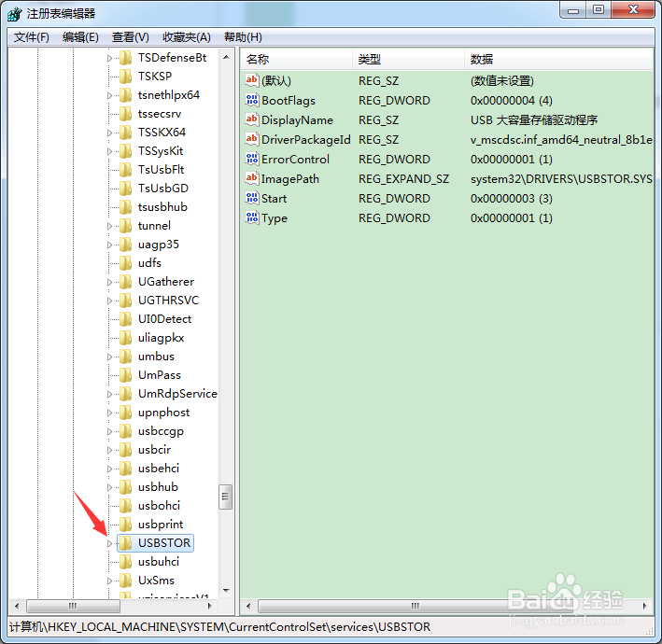Click the Registry Editor title bar icon

pos(14,13)
